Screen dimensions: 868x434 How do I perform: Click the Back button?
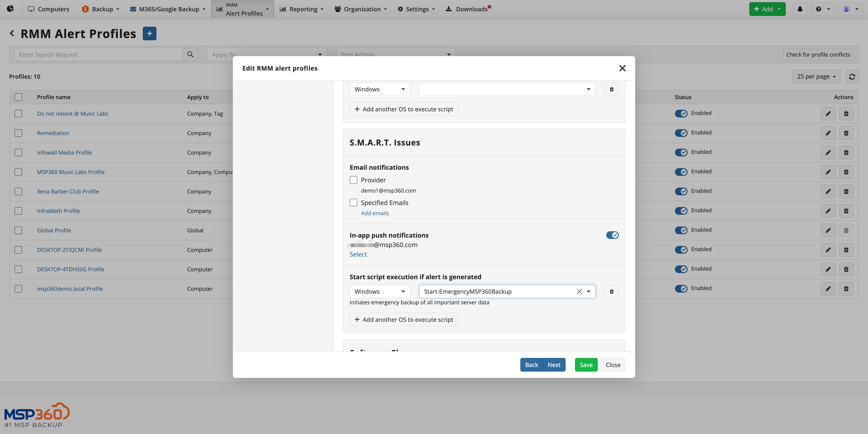[x=531, y=365]
